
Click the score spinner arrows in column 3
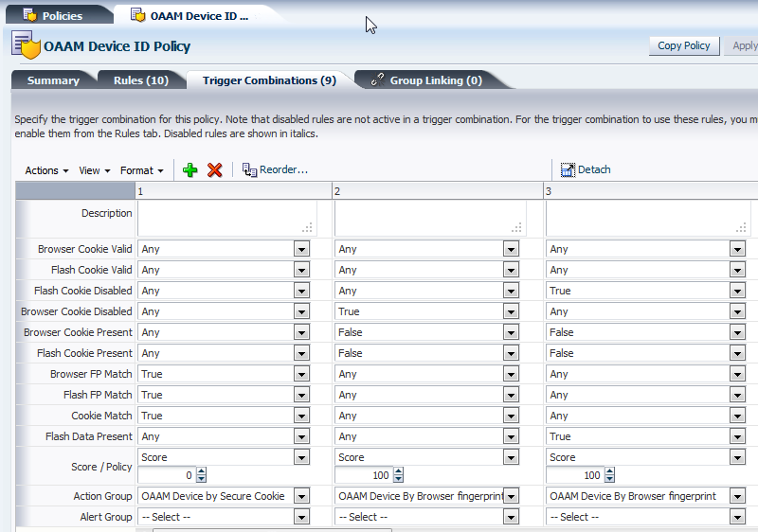609,475
